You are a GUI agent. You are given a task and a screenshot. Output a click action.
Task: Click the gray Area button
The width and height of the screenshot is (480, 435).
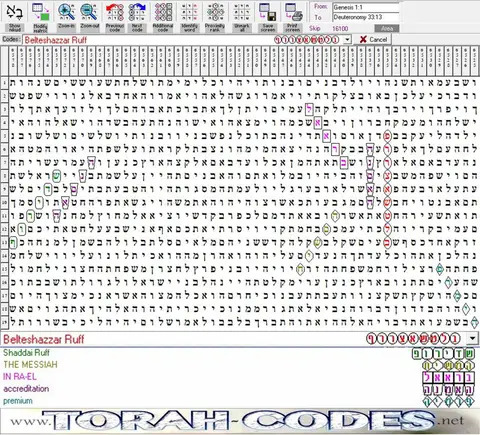[x=387, y=29]
